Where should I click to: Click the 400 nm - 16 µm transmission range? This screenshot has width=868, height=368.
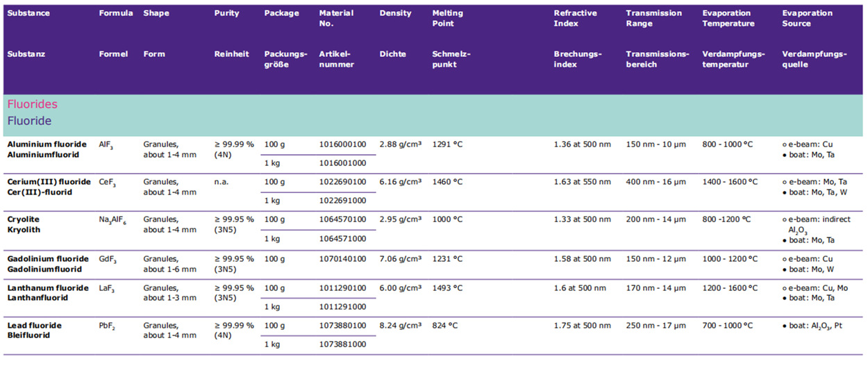coord(656,182)
